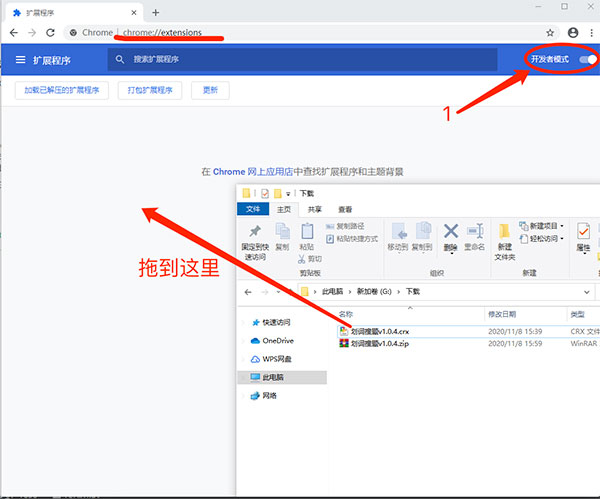Click Pack extension (打包扩展程序) button

(149, 91)
